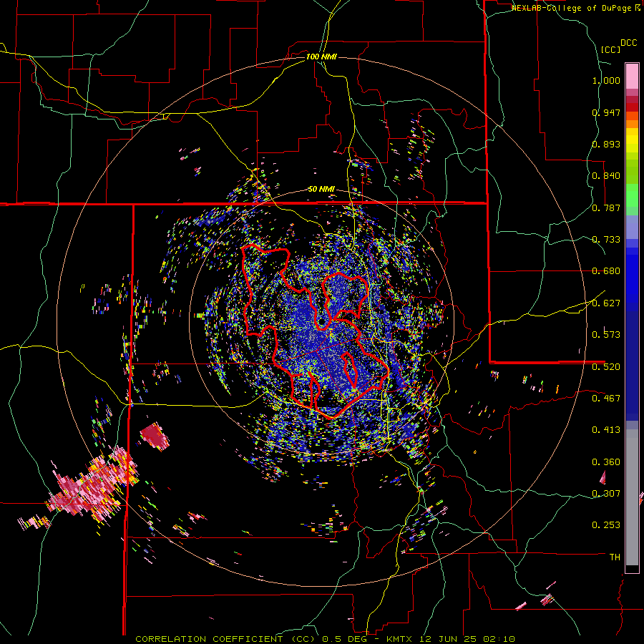Click the 0.467 legend value

tap(606, 399)
